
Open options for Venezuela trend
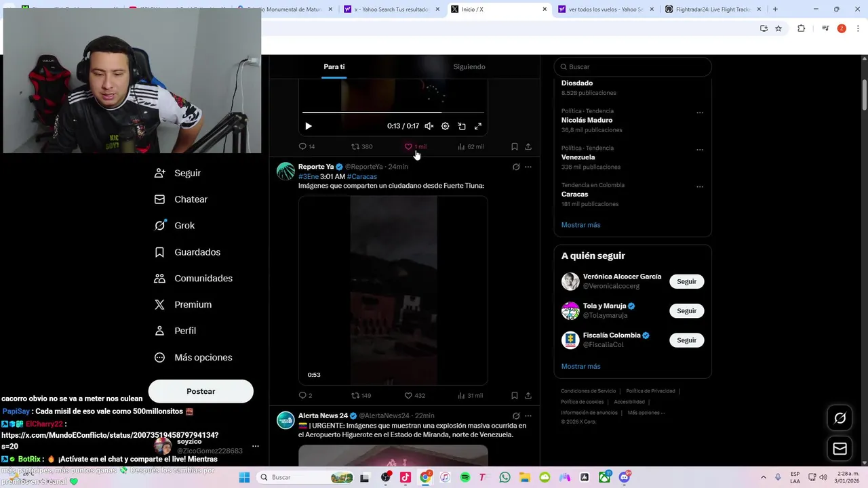tap(700, 150)
